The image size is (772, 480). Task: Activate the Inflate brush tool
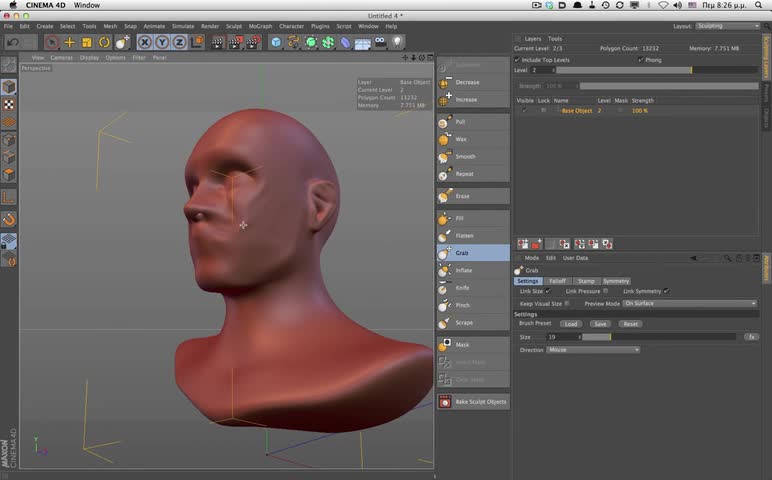coord(463,270)
